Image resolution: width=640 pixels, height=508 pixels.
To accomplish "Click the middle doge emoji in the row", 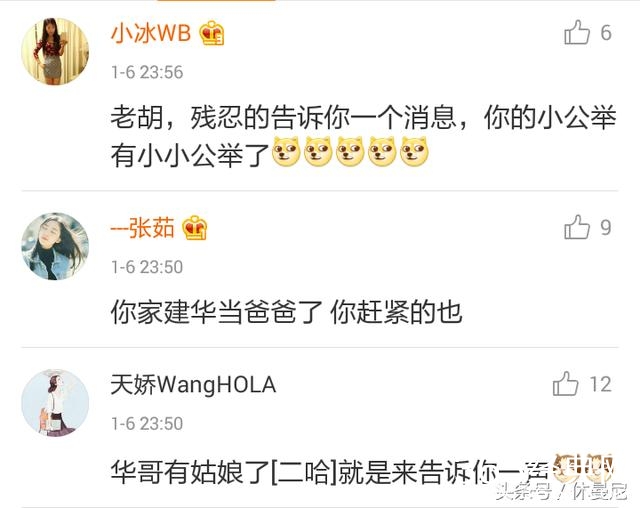I will 350,152.
